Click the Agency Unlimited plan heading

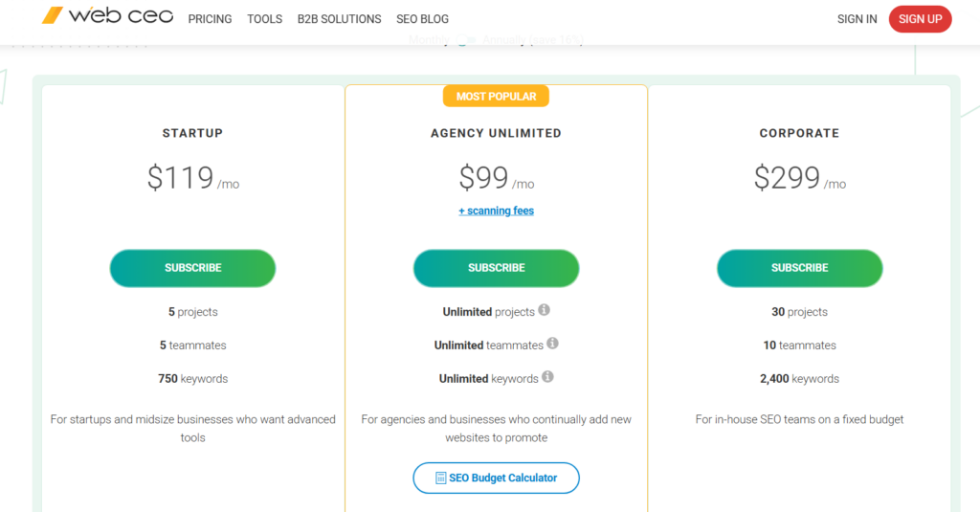(496, 133)
